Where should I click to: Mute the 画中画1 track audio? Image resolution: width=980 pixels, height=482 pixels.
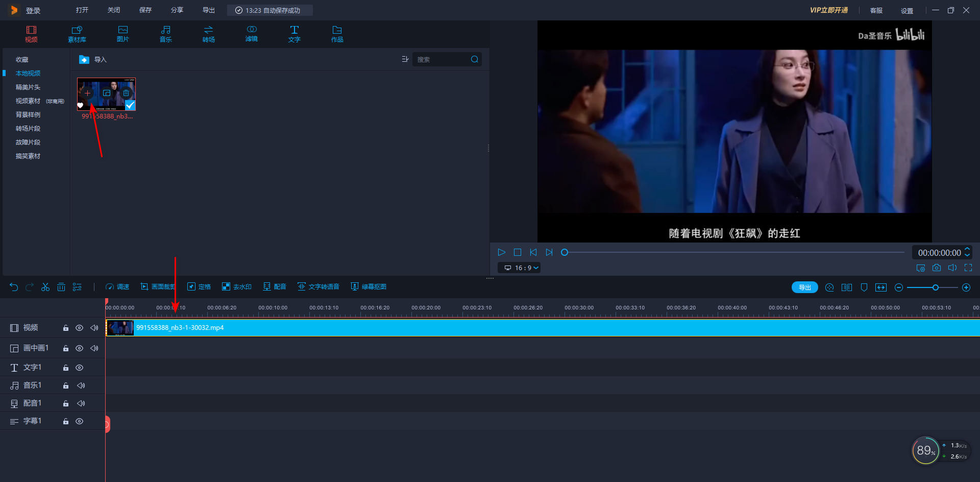(94, 348)
